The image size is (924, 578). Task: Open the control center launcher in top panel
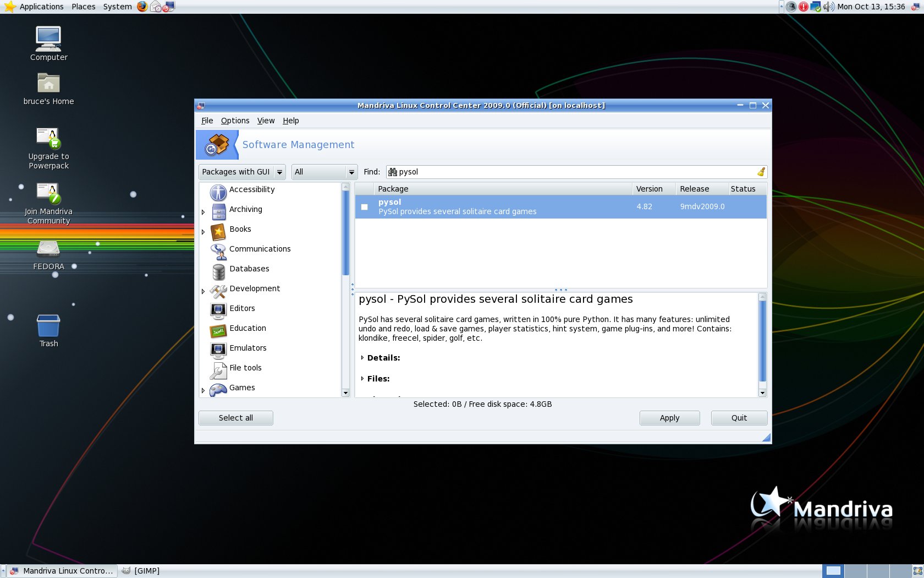click(x=168, y=7)
